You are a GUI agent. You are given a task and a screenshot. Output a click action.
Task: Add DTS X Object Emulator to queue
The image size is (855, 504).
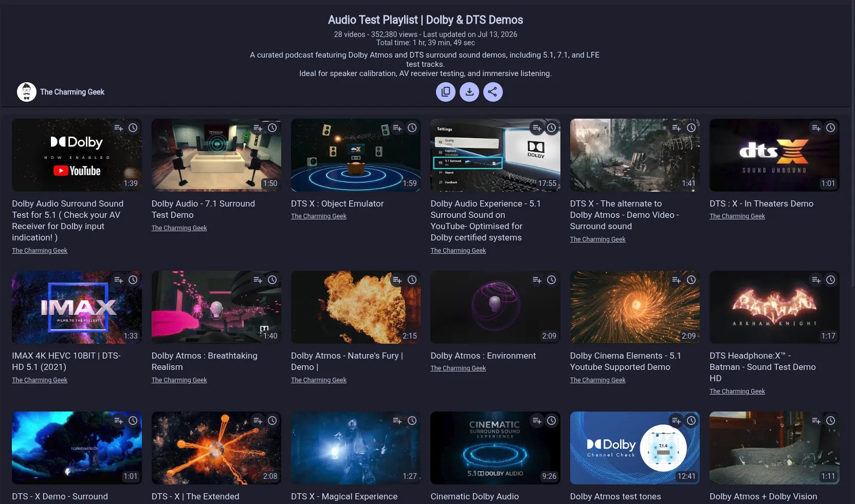(397, 128)
